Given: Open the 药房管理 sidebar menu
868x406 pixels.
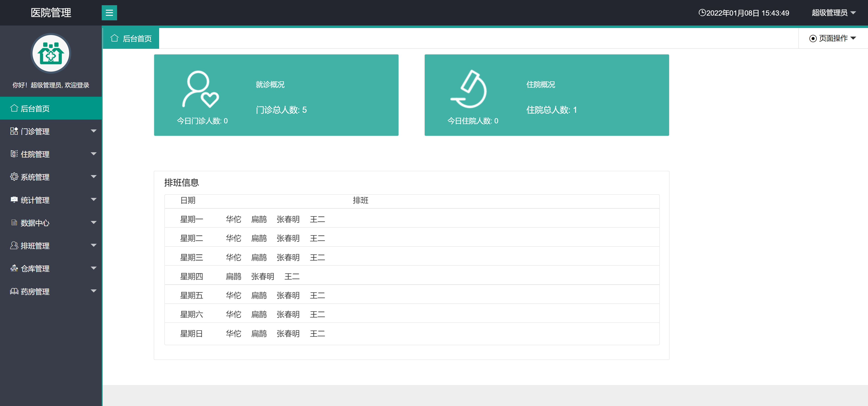Looking at the screenshot, I should pos(51,291).
